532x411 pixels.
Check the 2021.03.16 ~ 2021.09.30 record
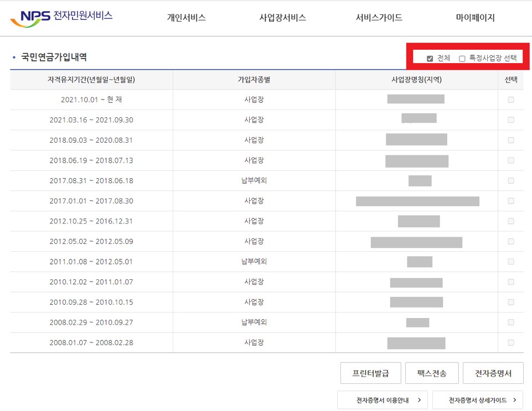[511, 119]
